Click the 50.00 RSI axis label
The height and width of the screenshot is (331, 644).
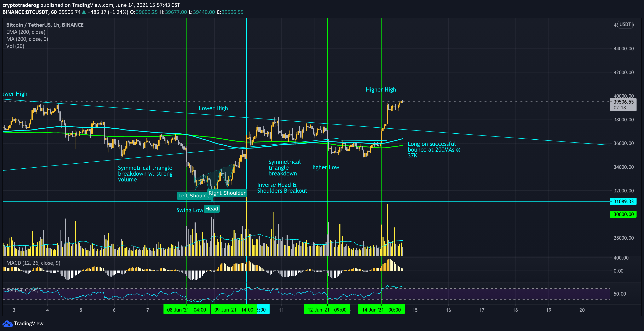point(620,294)
